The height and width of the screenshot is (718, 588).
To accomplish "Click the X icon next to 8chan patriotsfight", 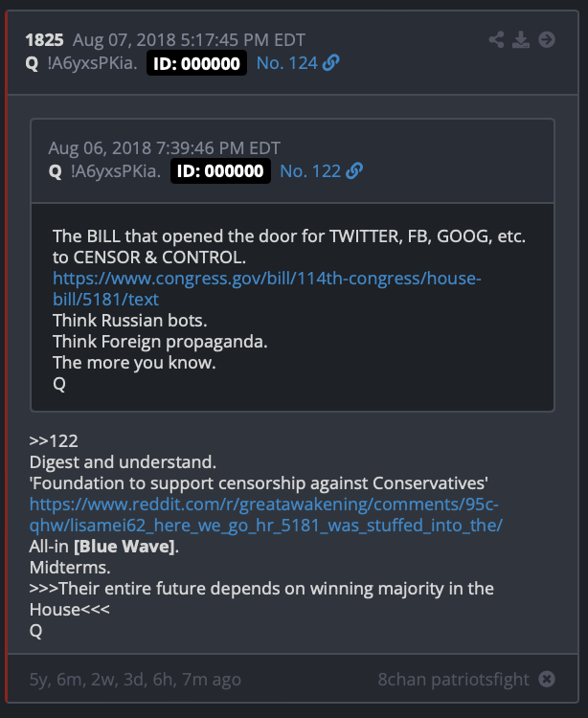I will point(547,679).
